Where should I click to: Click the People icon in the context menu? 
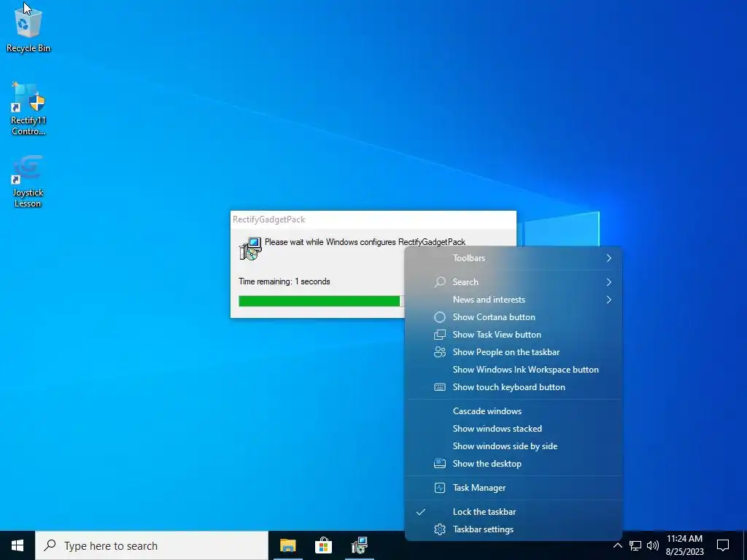pos(440,352)
